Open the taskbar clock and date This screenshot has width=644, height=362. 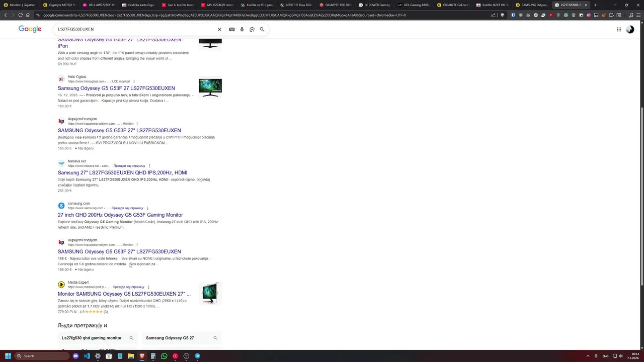(x=633, y=356)
